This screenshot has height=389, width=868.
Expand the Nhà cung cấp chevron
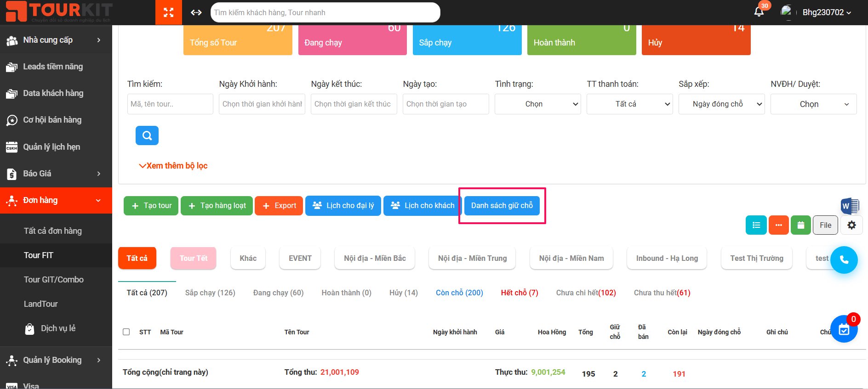tap(98, 40)
